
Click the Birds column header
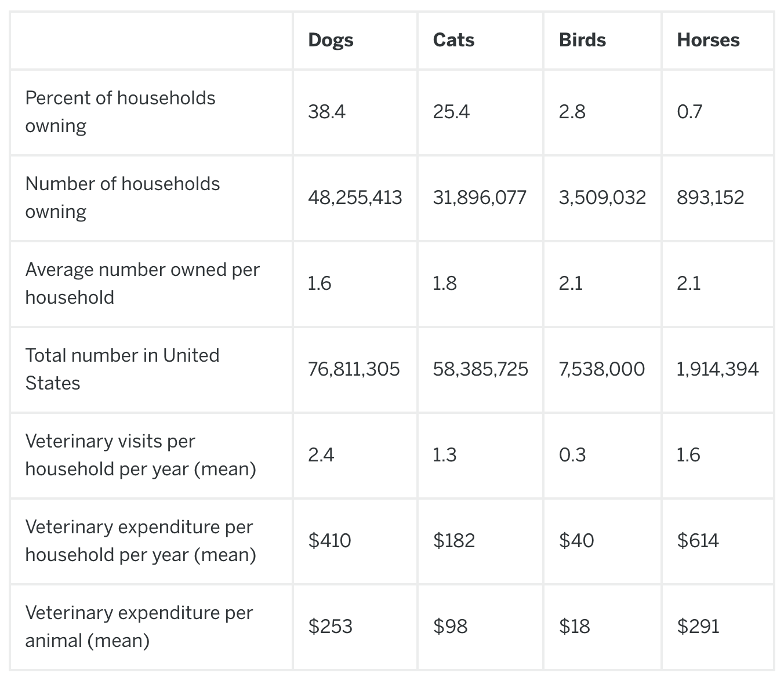pyautogui.click(x=582, y=40)
